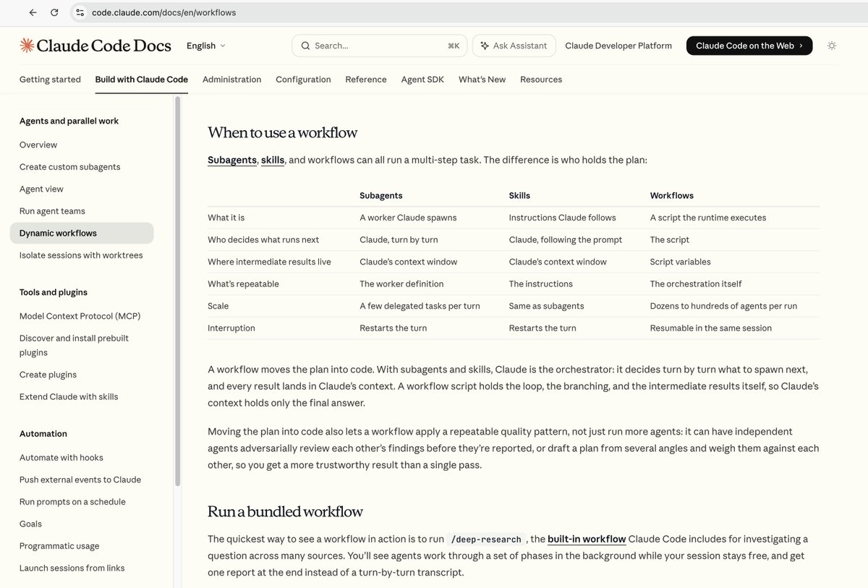Viewport: 868px width, 588px height.
Task: Click the 'Same as subagents' cell
Action: pos(547,306)
